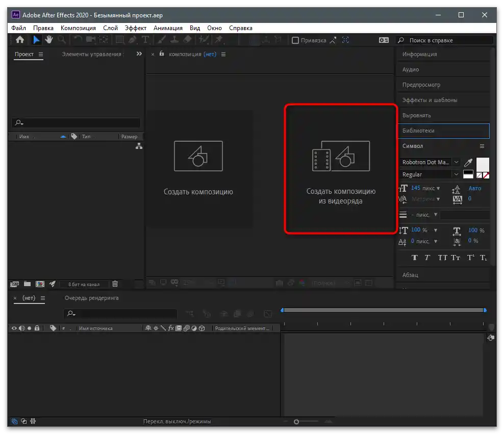The width and height of the screenshot is (504, 434).
Task: Toggle the fx effects switch column
Action: (171, 328)
